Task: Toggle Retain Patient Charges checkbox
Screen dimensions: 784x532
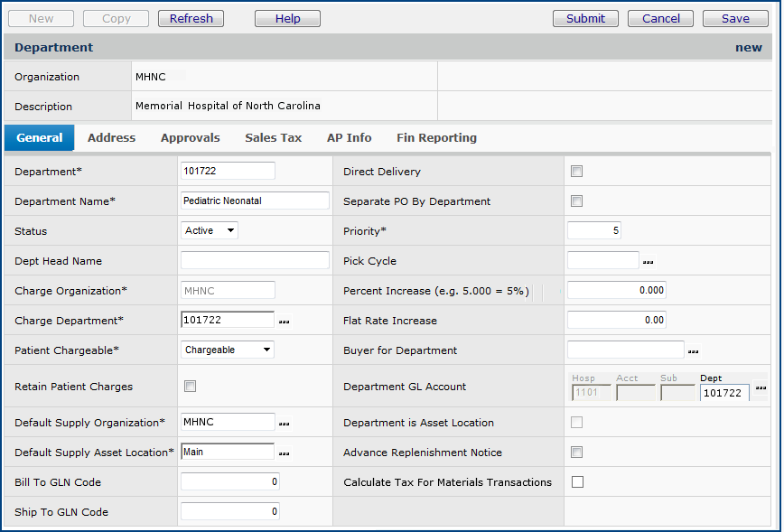Action: pyautogui.click(x=190, y=387)
